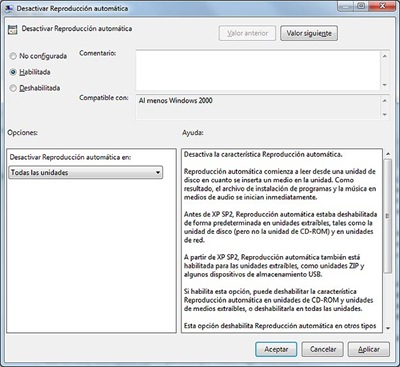Click the Valor anterior button
This screenshot has height=367, width=400.
247,33
